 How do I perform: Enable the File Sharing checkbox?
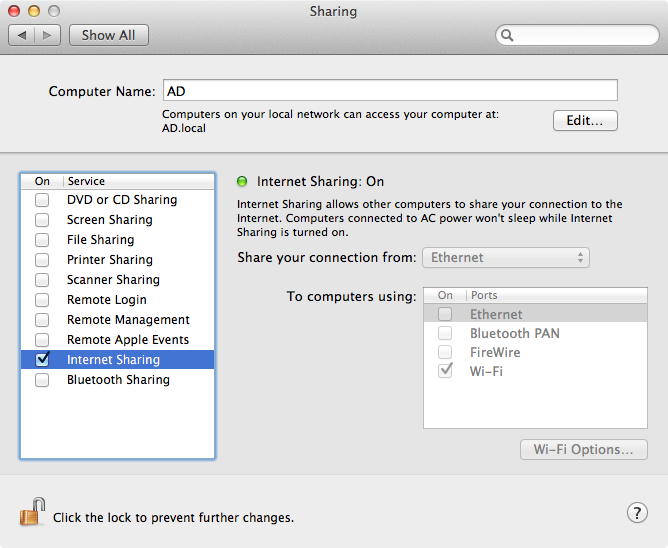(x=42, y=240)
